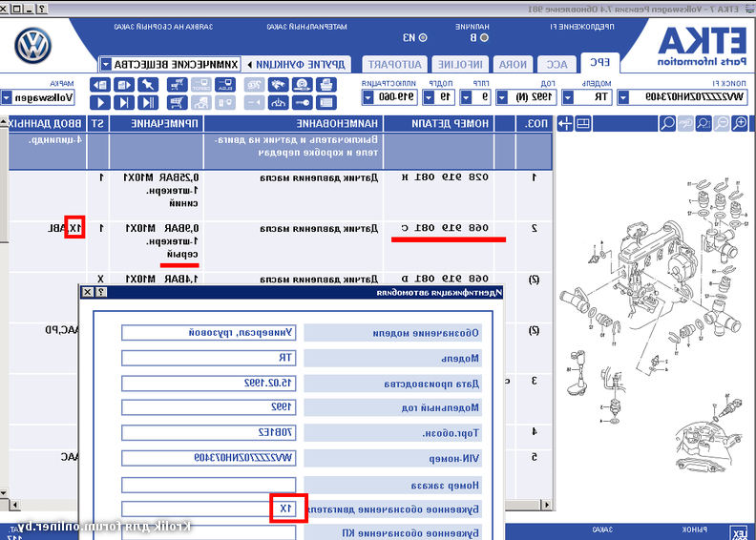
Task: Expand the Volkswagen brand dropdown
Action: 7,97
